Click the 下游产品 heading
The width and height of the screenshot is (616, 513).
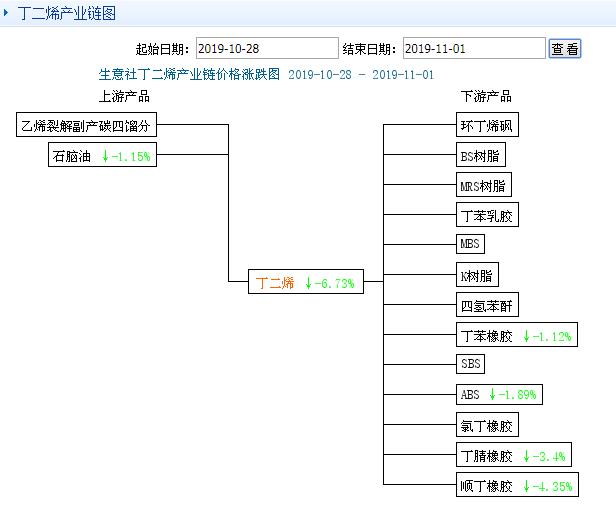click(x=486, y=96)
